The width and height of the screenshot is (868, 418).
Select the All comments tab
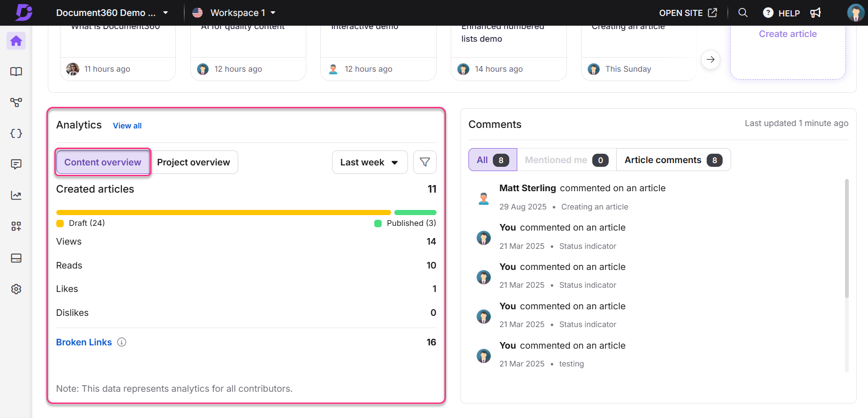493,160
